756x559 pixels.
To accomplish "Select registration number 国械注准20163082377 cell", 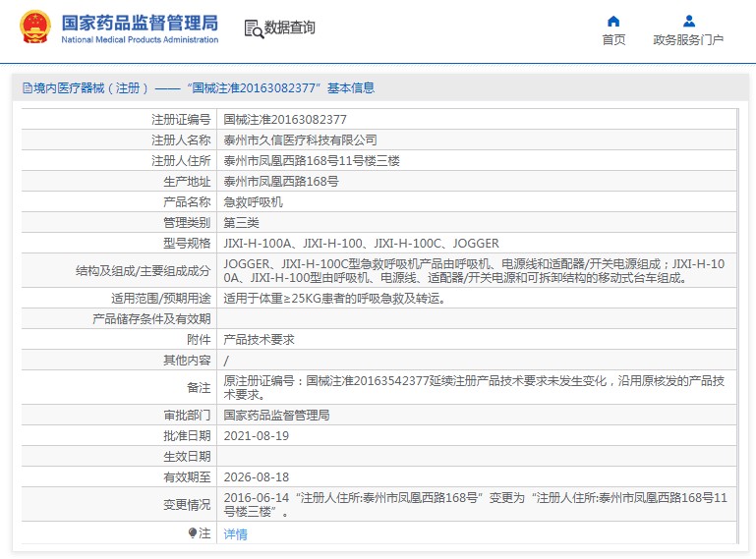I will 285,118.
